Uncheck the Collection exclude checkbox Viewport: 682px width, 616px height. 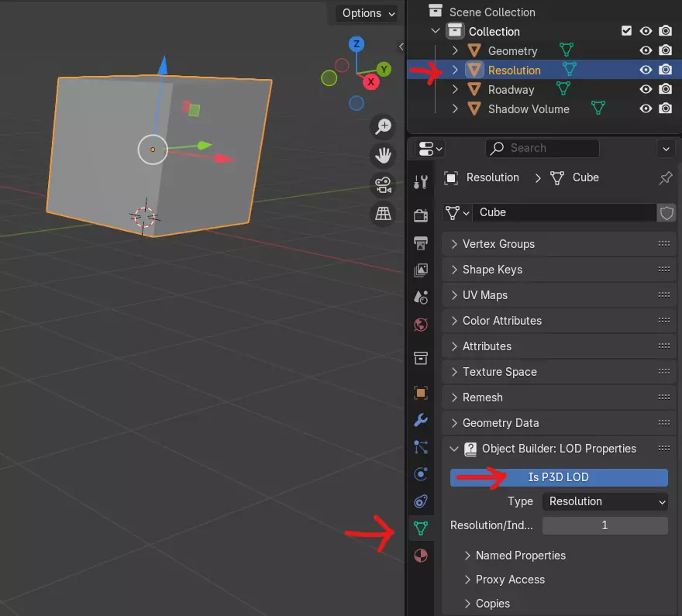[x=626, y=32]
